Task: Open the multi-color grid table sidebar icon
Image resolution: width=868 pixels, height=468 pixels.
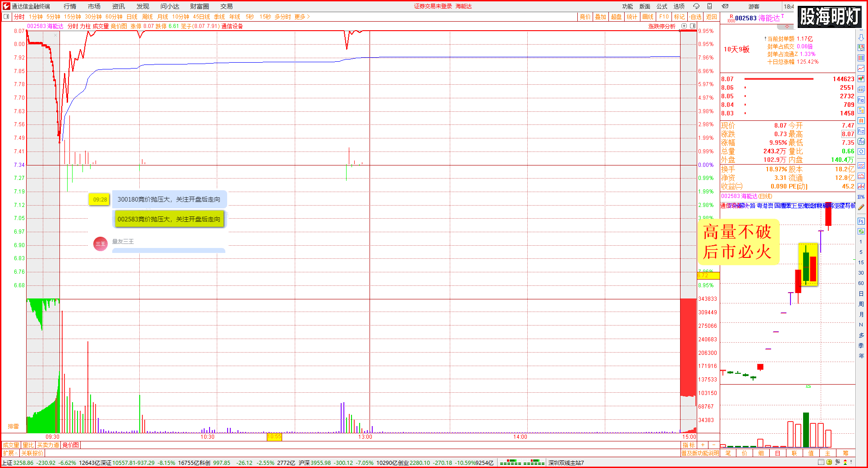Action: coord(861,58)
